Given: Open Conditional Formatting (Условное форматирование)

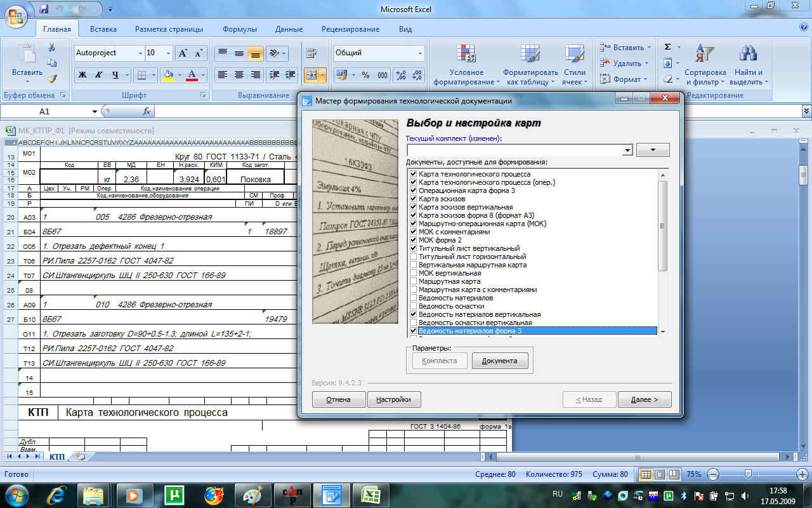Looking at the screenshot, I should (466, 65).
